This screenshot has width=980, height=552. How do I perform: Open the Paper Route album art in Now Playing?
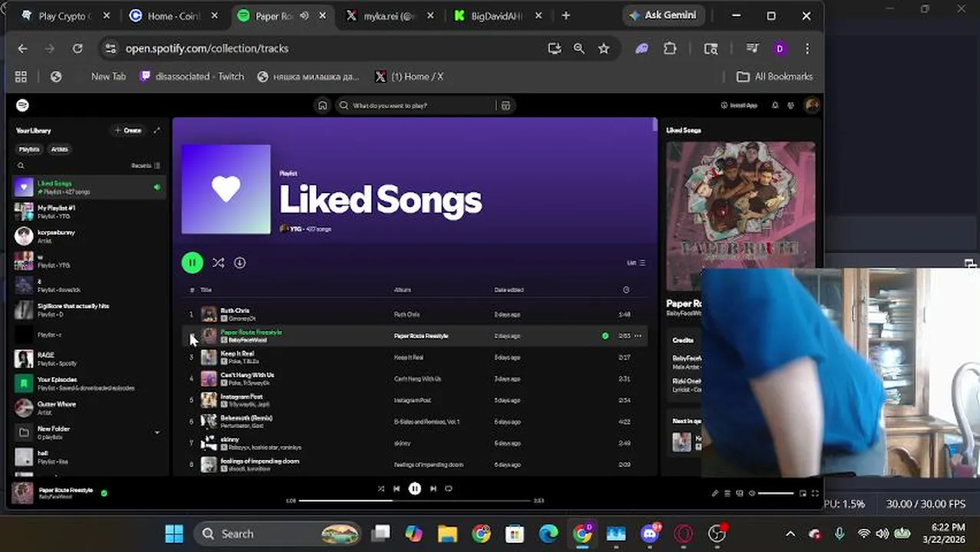[741, 216]
